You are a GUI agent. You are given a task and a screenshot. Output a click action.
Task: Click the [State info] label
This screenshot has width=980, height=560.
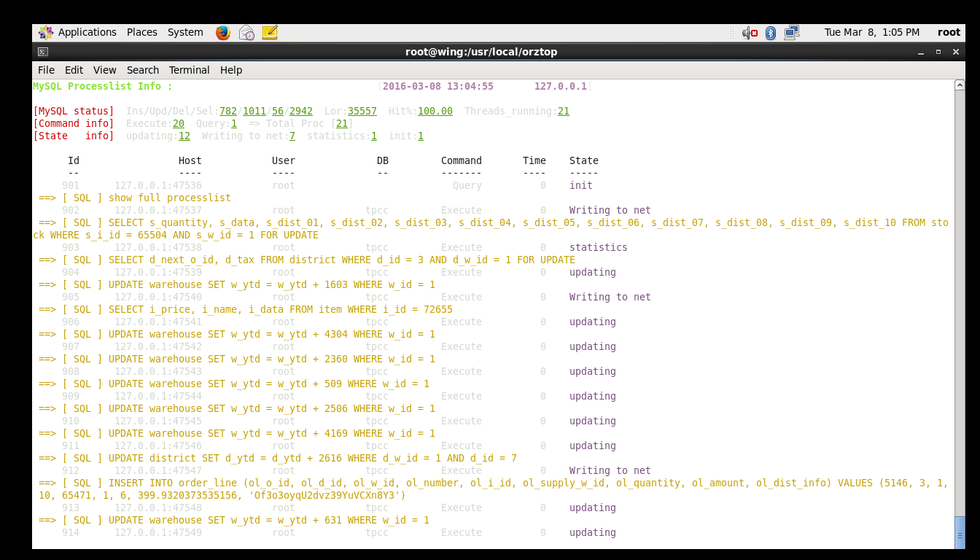click(x=74, y=136)
